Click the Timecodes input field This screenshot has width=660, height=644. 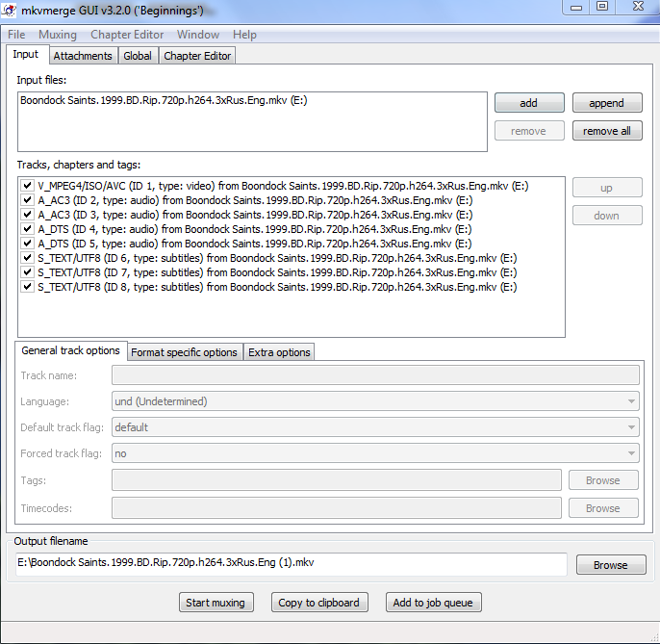(337, 508)
